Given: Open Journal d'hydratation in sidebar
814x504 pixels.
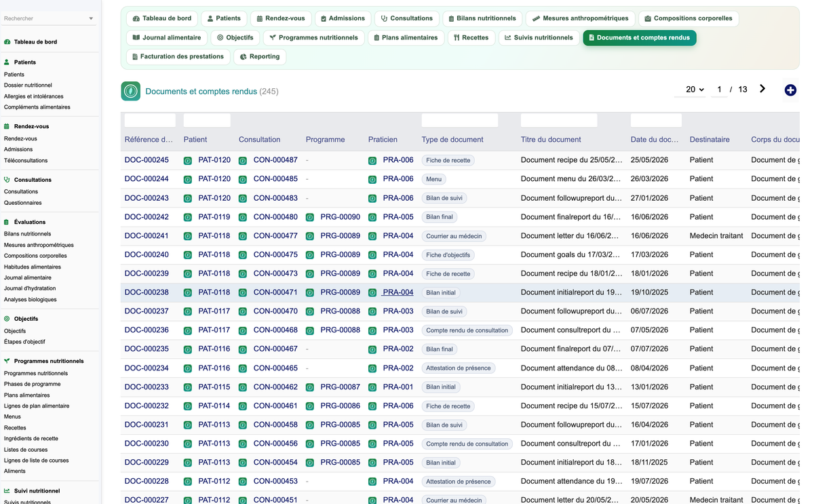Looking at the screenshot, I should pyautogui.click(x=30, y=289).
